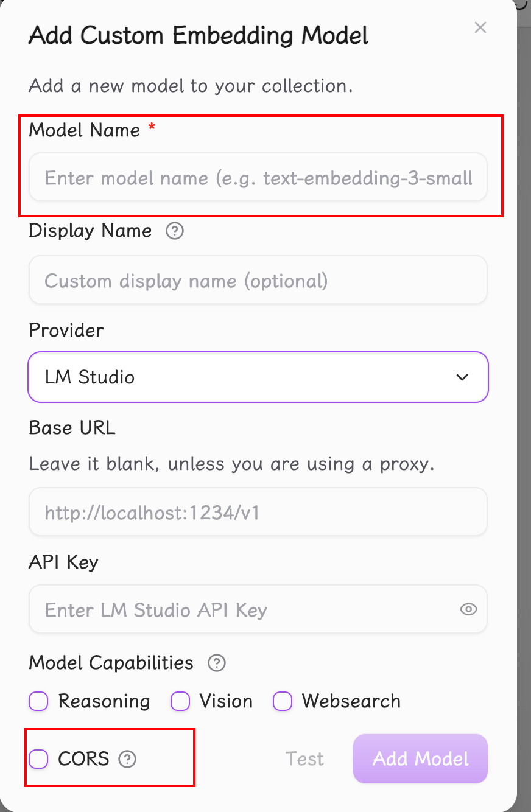Viewport: 531px width, 812px height.
Task: Enable the Reasoning capability checkbox
Action: pos(38,701)
